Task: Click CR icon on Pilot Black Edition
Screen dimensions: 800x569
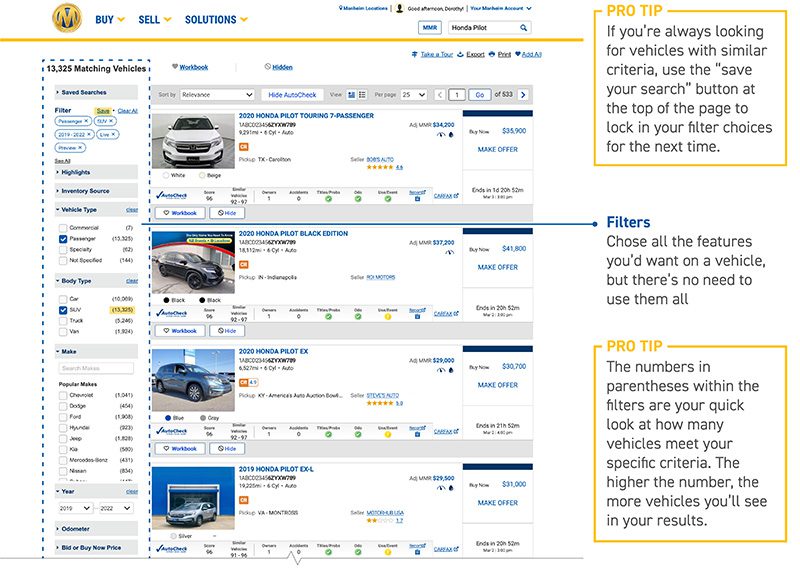Action: pos(243,264)
